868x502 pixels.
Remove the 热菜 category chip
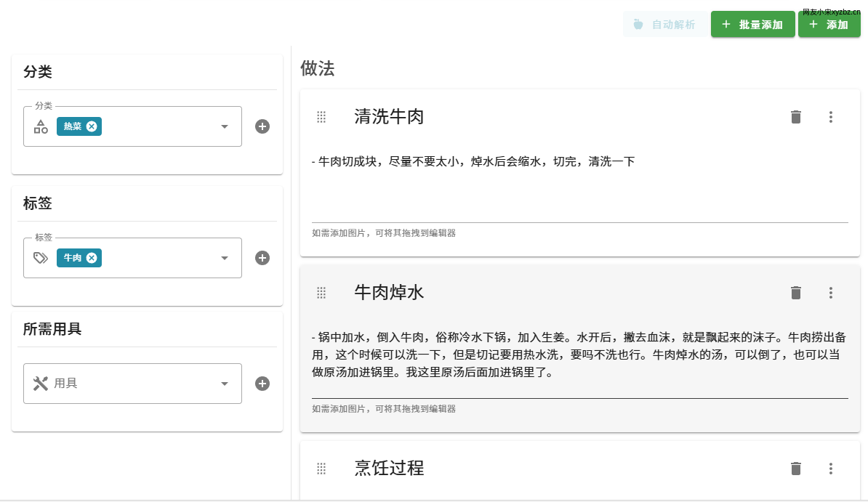click(92, 126)
